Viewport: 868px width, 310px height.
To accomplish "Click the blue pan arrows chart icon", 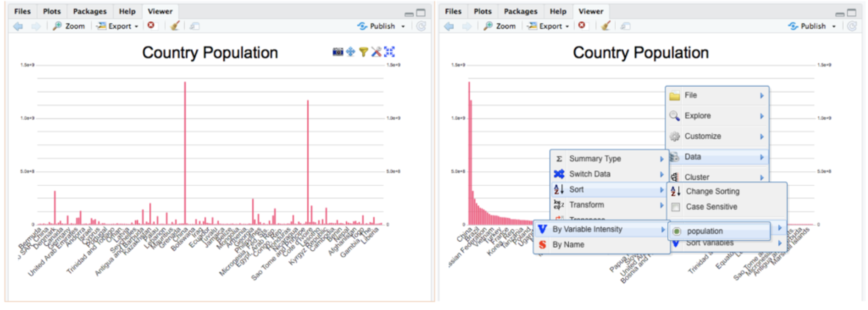I will coord(350,52).
